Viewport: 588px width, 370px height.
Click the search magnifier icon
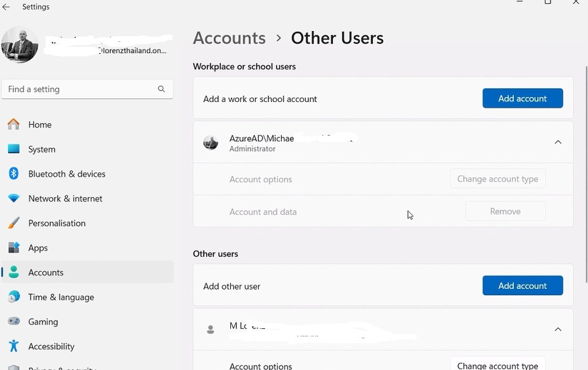[161, 89]
